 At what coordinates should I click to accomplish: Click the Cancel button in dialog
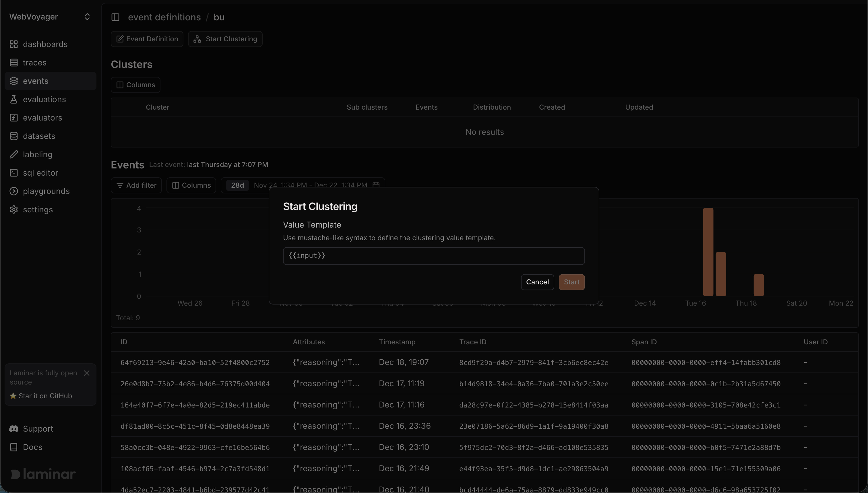coord(537,282)
